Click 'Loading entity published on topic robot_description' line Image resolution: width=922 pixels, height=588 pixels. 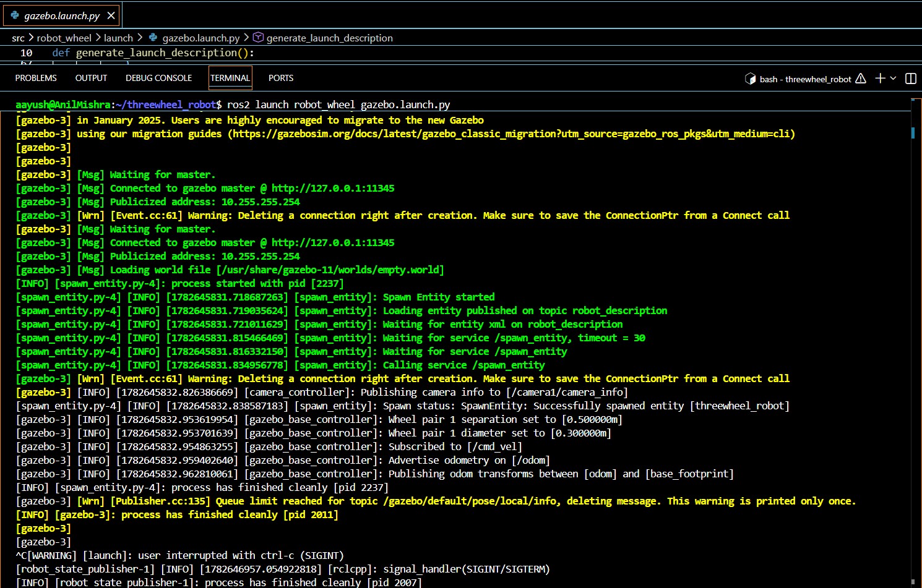coord(525,310)
